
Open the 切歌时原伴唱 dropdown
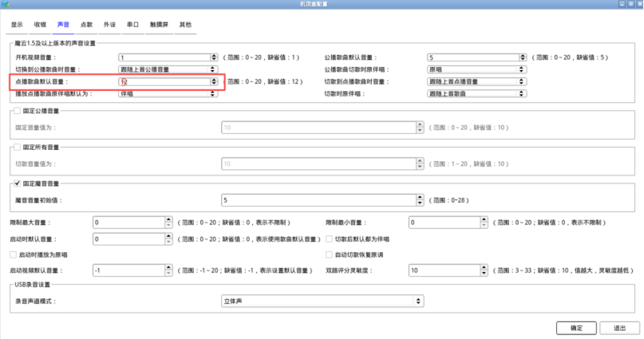point(476,93)
